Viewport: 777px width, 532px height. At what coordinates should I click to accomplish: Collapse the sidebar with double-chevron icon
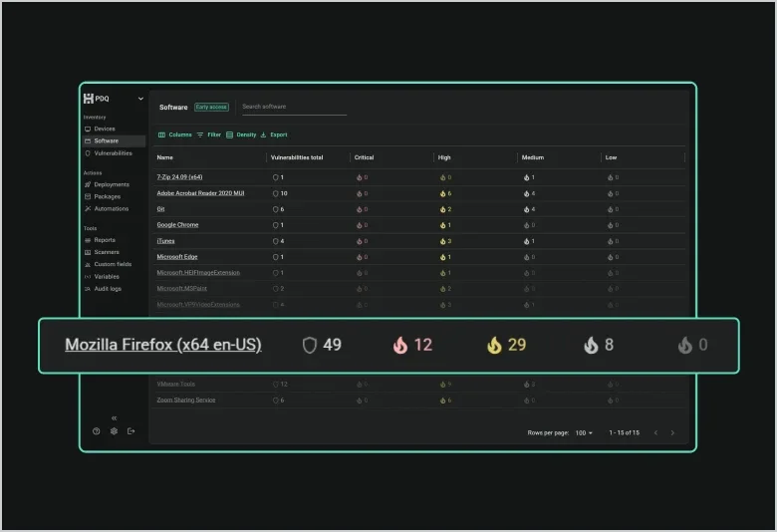(114, 418)
